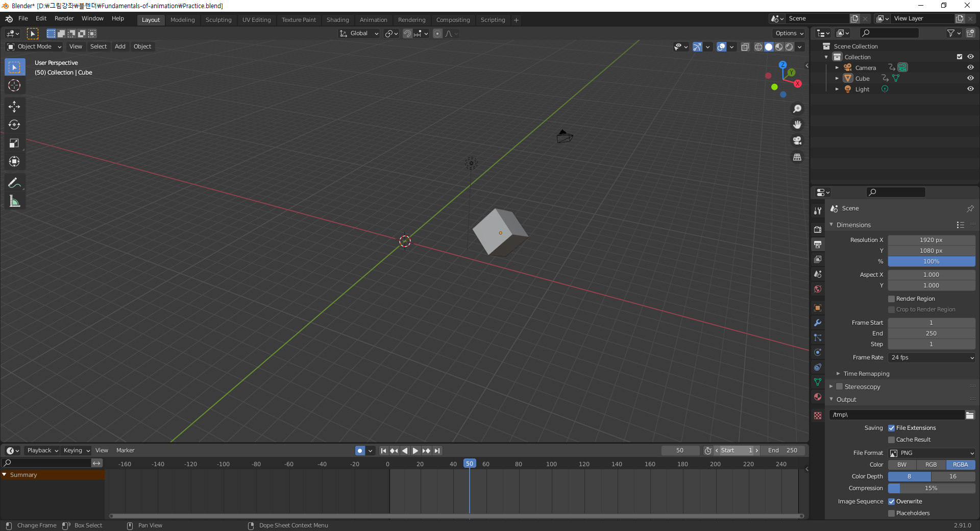
Task: Open the File Format PNG dropdown
Action: [x=932, y=453]
